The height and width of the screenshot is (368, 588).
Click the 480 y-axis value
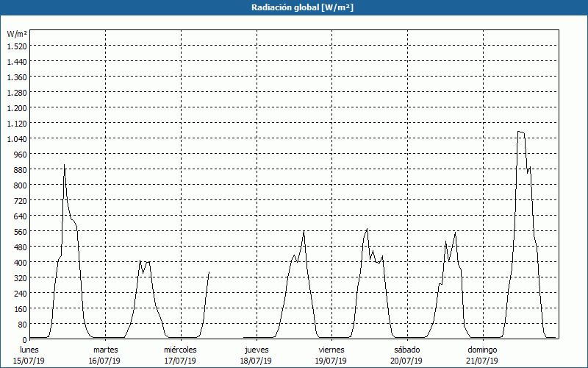pos(21,247)
